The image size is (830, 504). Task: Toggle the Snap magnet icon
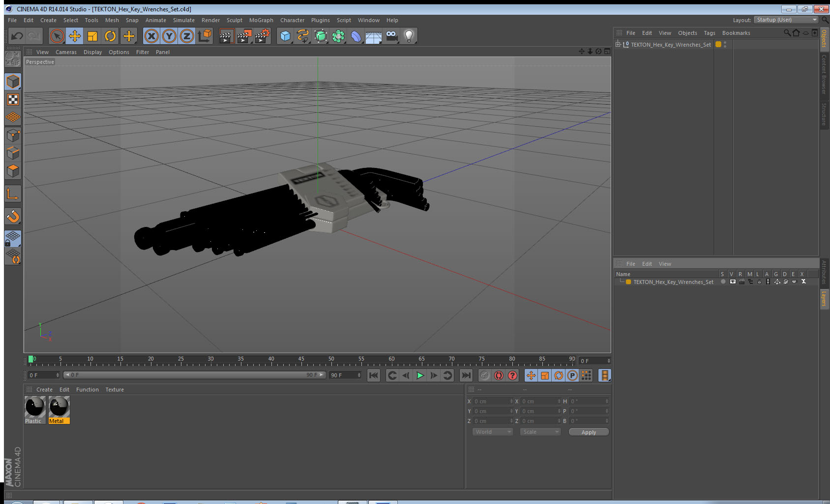(x=13, y=216)
